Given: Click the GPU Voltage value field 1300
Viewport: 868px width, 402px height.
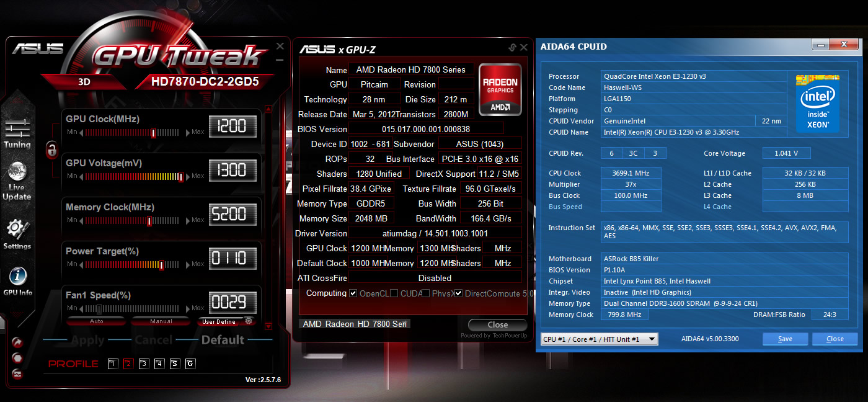Looking at the screenshot, I should [x=232, y=171].
